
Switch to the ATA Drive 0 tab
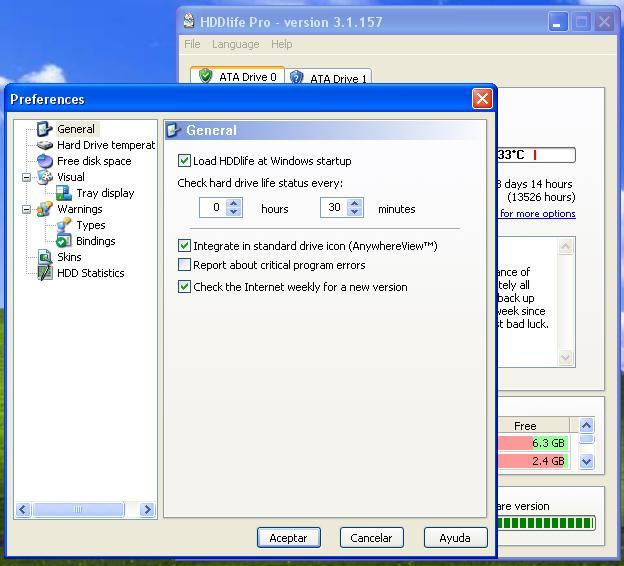click(238, 76)
